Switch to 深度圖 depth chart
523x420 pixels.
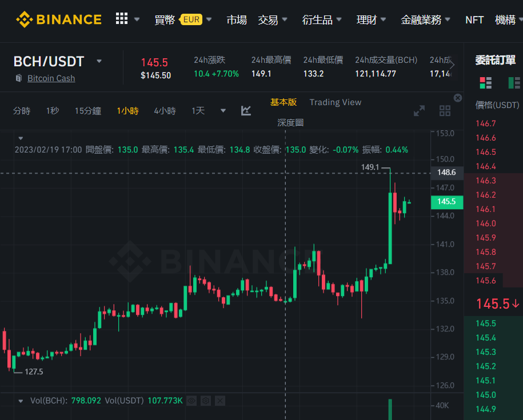coord(290,123)
